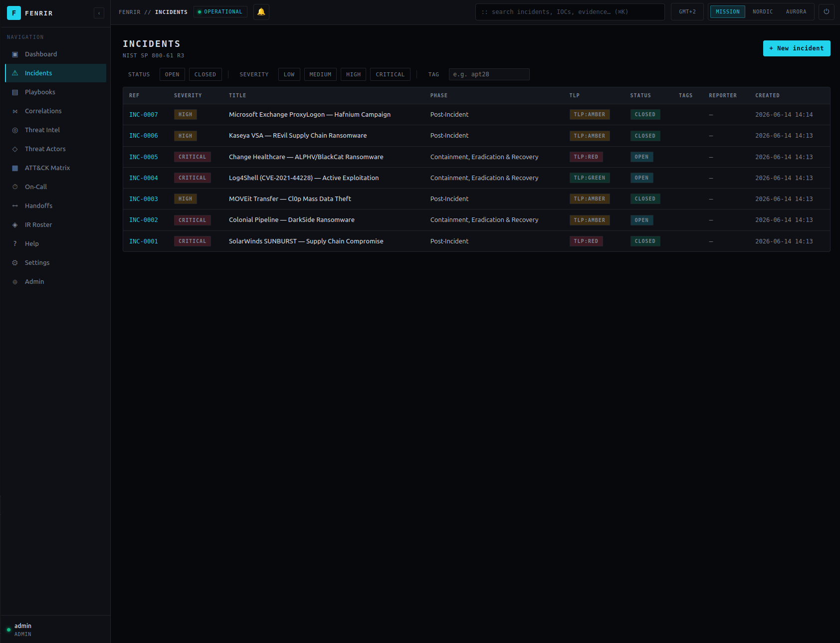The image size is (840, 643).
Task: Focus the search incidents field
Action: click(x=570, y=12)
